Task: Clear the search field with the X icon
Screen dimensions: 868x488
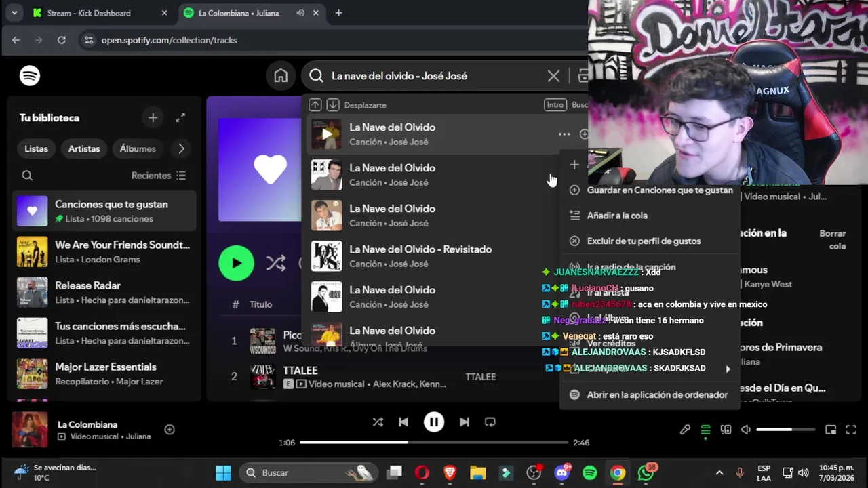Action: [x=553, y=76]
